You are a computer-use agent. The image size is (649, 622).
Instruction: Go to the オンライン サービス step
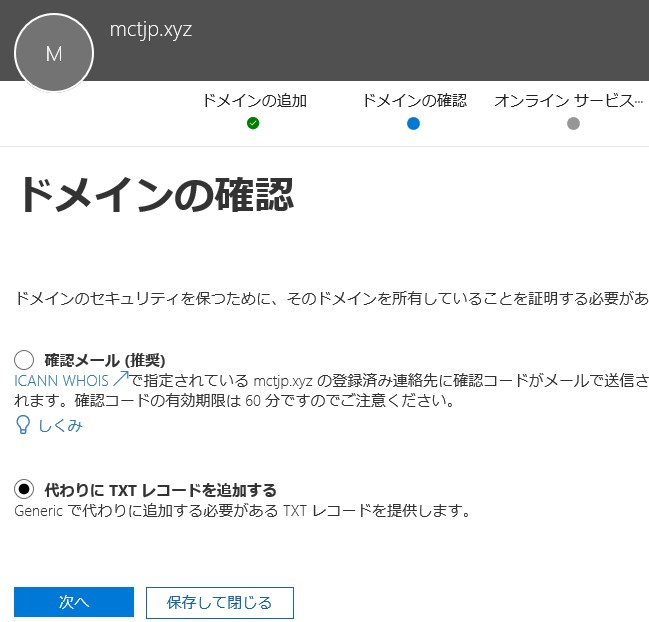[569, 101]
